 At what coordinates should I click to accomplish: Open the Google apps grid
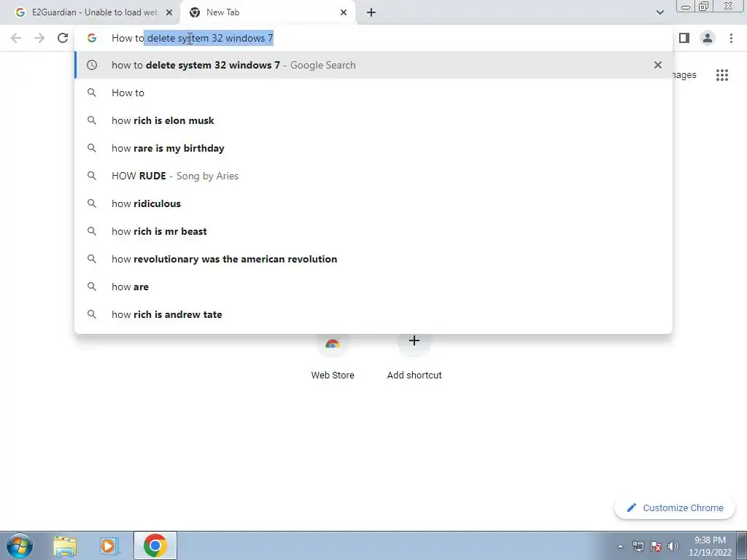pyautogui.click(x=721, y=75)
